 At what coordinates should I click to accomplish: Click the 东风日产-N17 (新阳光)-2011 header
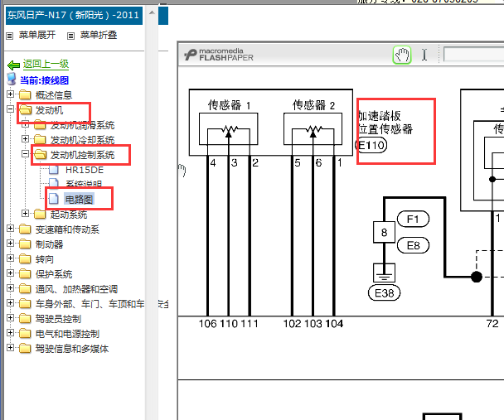(x=74, y=16)
